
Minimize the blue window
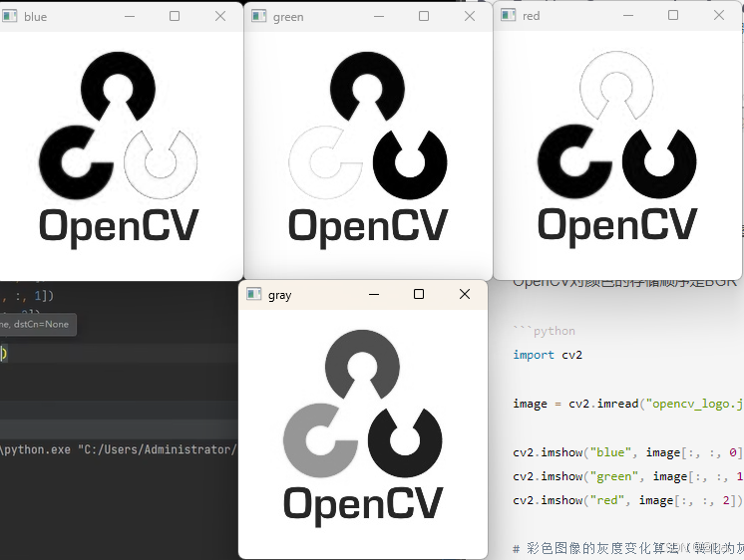[130, 16]
